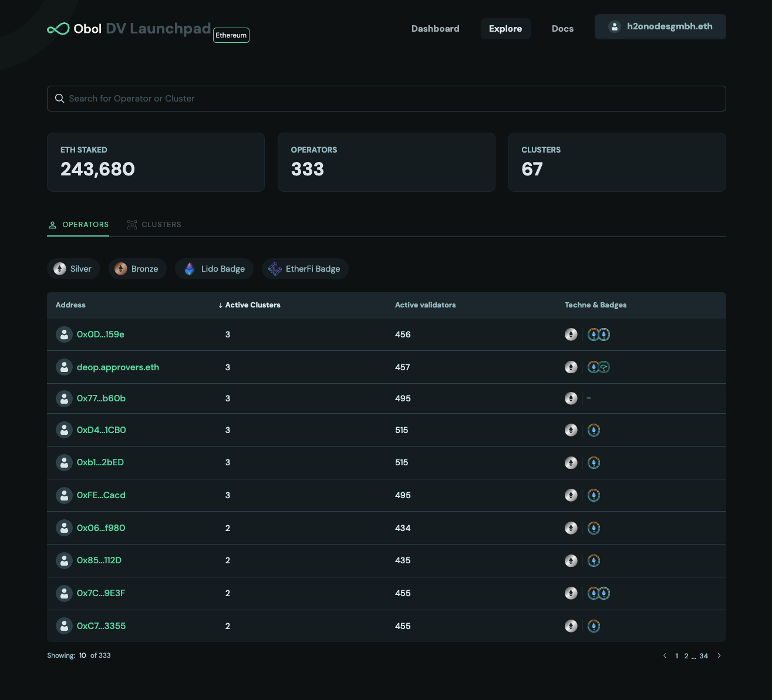Change the rows shown count of 10
772x700 pixels.
point(83,655)
